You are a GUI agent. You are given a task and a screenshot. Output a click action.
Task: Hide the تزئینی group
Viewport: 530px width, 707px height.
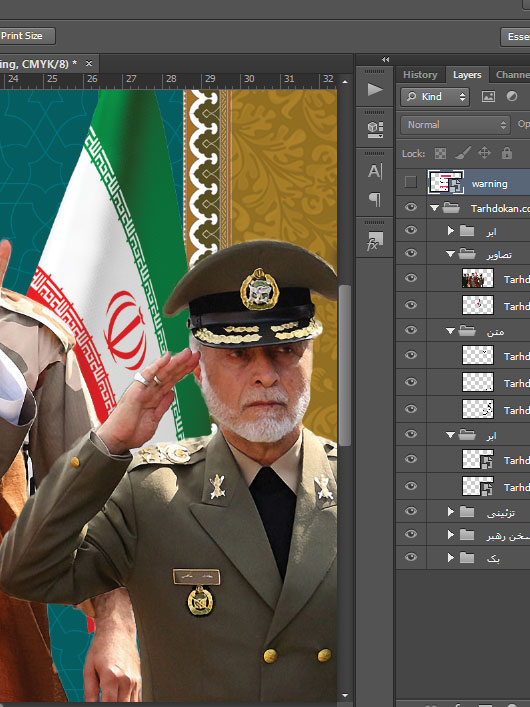(x=410, y=510)
